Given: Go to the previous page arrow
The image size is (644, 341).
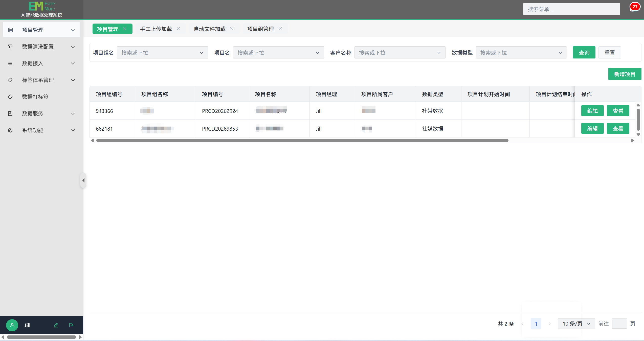Looking at the screenshot, I should 522,324.
